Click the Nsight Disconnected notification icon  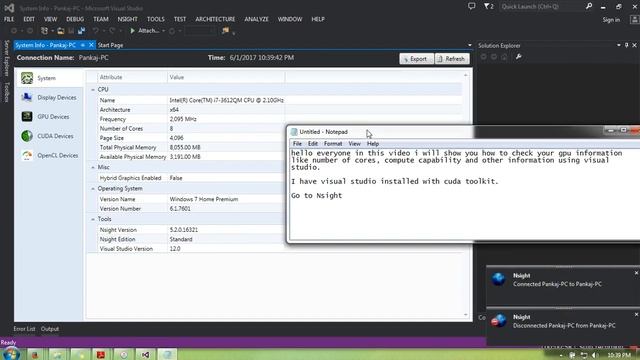point(498,321)
